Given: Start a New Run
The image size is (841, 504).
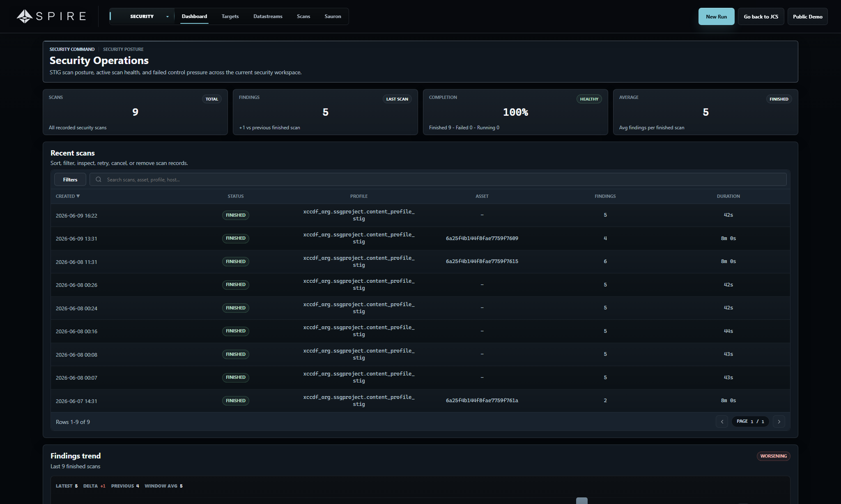Looking at the screenshot, I should click(x=716, y=16).
